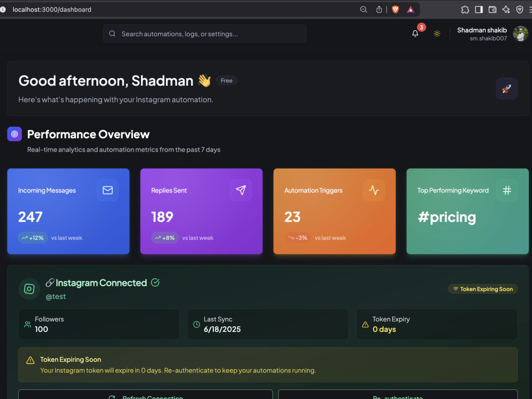Click the 189 replies sent value
Viewport: 532px width, 399px height.
(162, 217)
